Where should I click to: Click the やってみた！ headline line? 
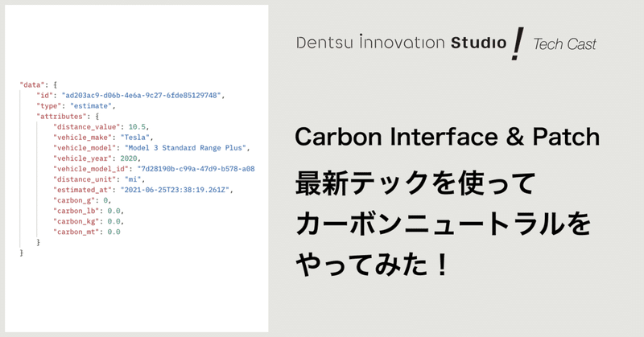click(372, 265)
